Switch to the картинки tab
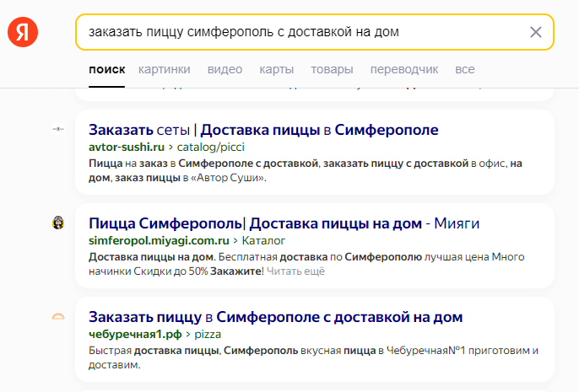The image size is (579, 392). pos(165,69)
